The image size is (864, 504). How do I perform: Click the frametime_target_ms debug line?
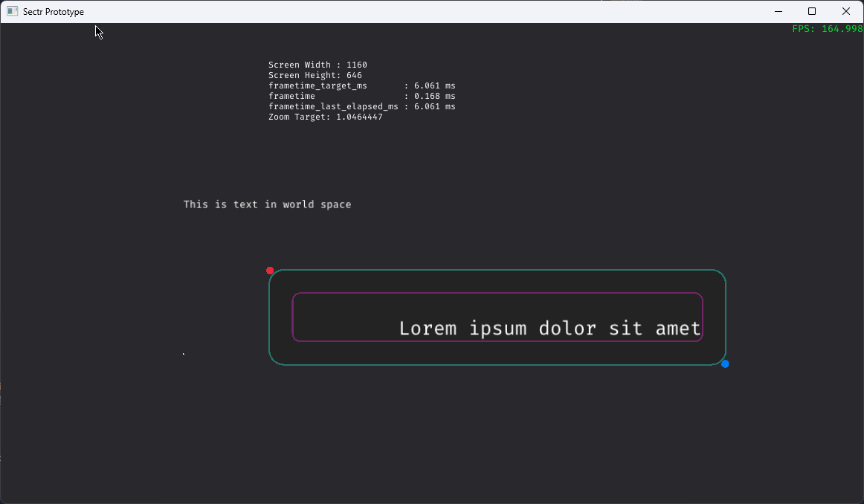point(361,86)
